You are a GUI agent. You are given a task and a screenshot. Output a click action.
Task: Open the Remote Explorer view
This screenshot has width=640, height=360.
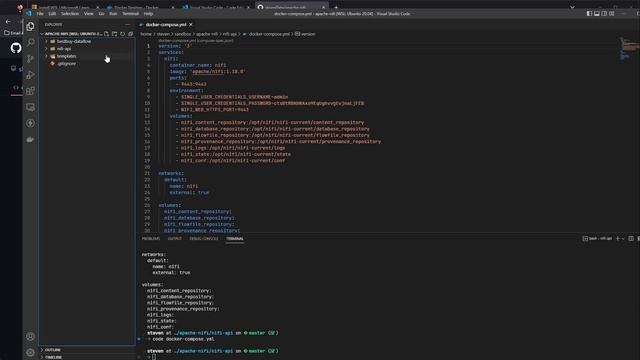coord(30,107)
